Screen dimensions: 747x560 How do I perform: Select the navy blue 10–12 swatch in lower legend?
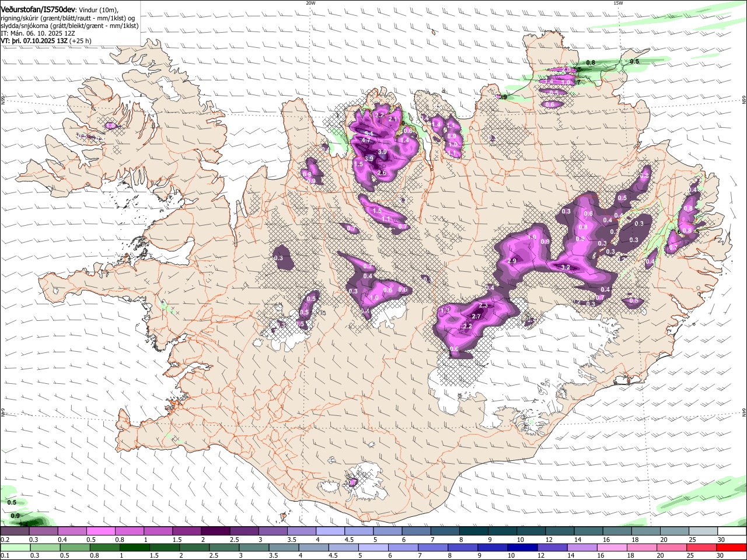tap(522, 547)
